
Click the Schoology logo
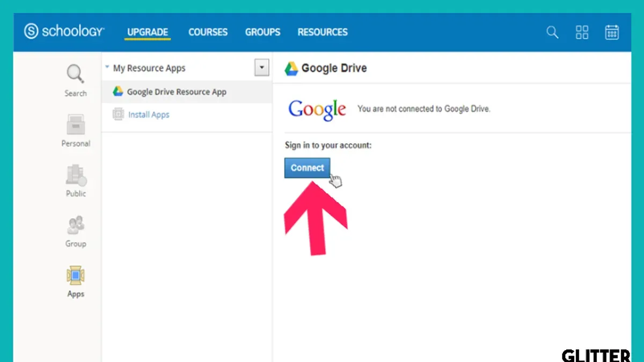64,32
